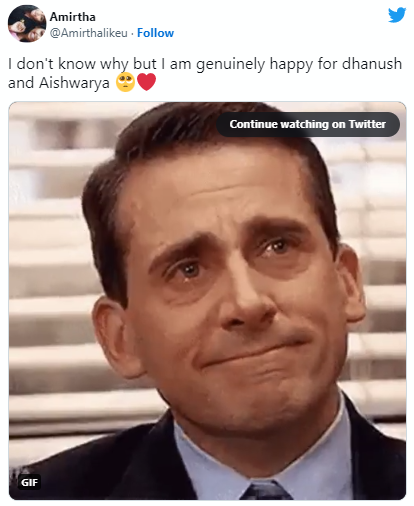Click the pleading face emoji
This screenshot has height=506, width=414.
[x=125, y=82]
